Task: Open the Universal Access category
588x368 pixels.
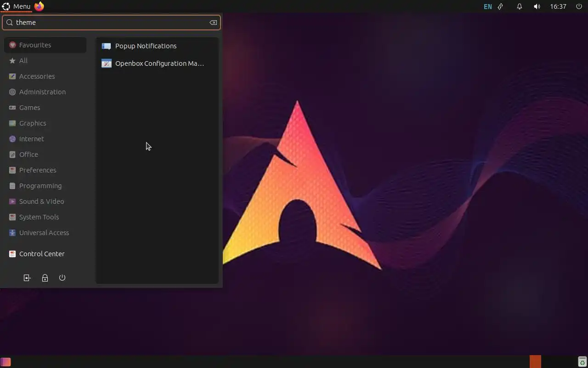Action: click(x=45, y=233)
